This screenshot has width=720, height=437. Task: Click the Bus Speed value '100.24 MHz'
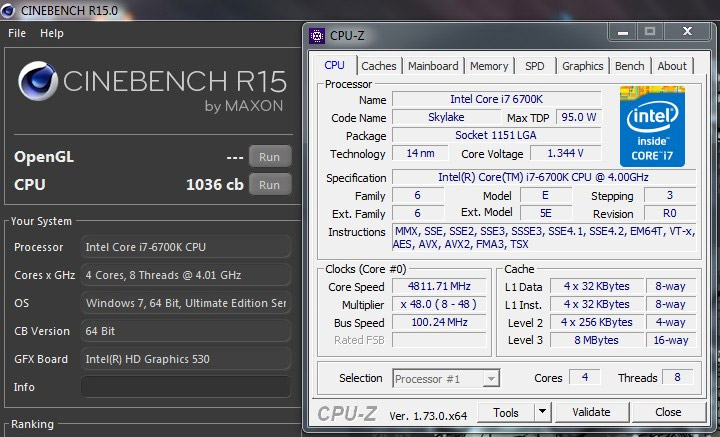[439, 322]
